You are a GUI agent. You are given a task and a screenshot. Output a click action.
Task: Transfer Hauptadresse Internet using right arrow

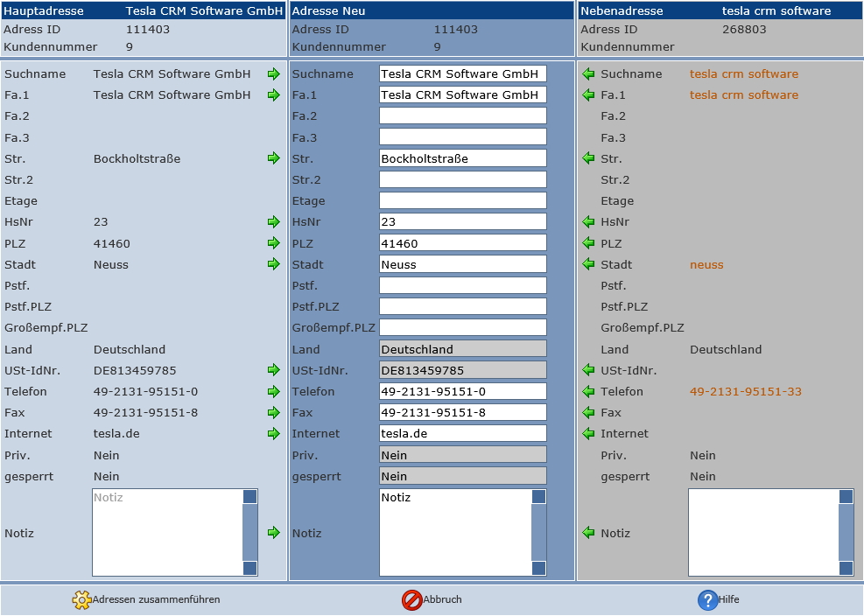coord(274,433)
